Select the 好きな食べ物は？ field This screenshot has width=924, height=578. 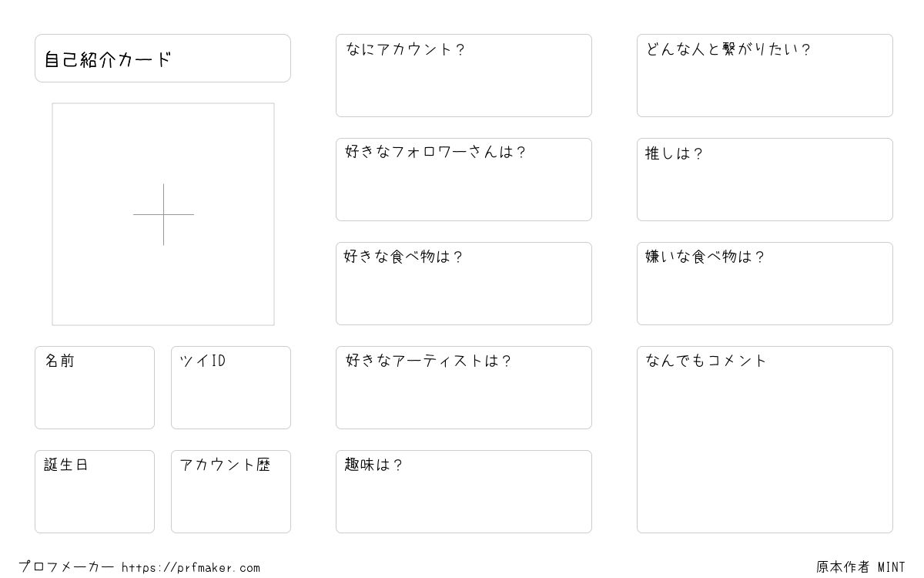[x=464, y=284]
